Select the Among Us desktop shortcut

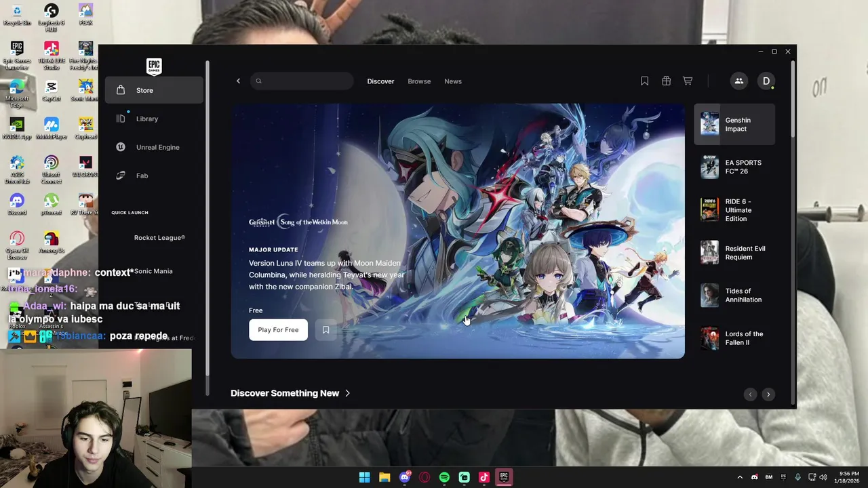51,243
